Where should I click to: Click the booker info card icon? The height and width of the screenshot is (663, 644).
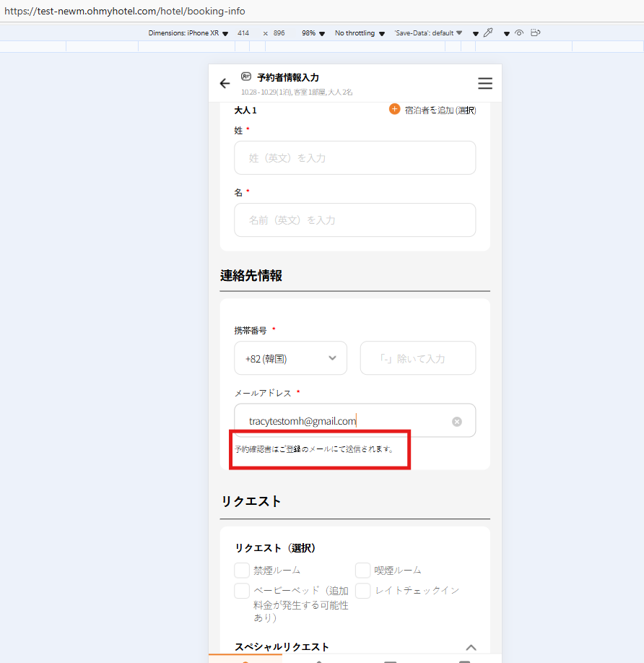[246, 77]
